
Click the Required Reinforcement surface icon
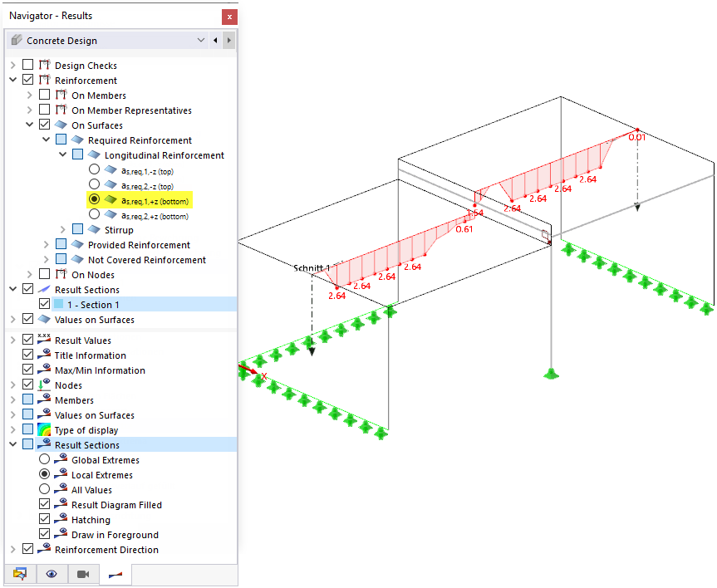pyautogui.click(x=77, y=140)
